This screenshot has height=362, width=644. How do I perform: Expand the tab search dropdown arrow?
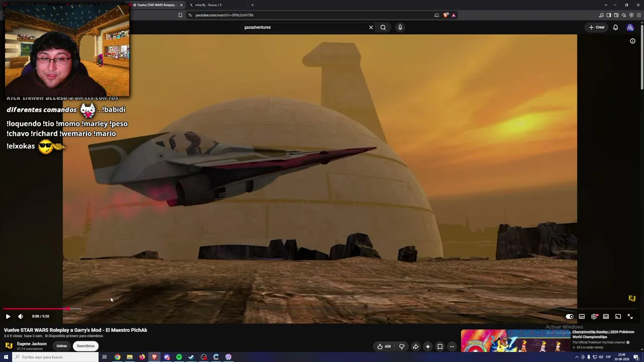pos(606,5)
